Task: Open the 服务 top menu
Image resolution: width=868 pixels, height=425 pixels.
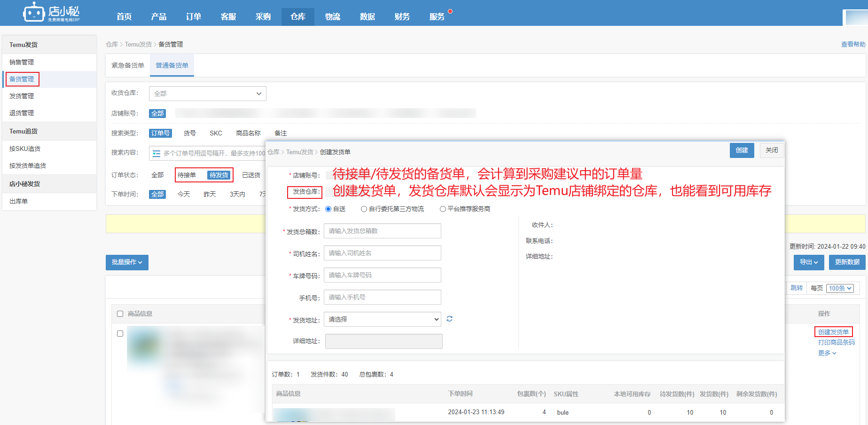Action: (x=437, y=16)
